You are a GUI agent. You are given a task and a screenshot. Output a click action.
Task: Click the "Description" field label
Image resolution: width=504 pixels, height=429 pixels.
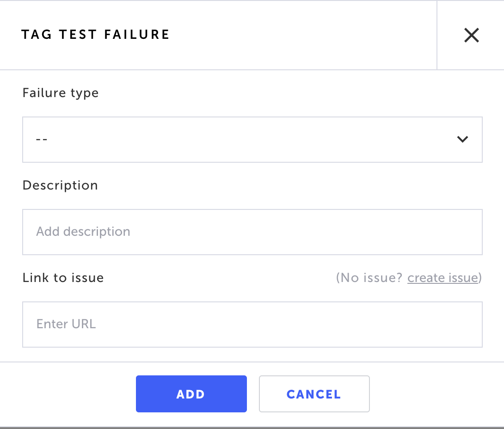click(60, 185)
